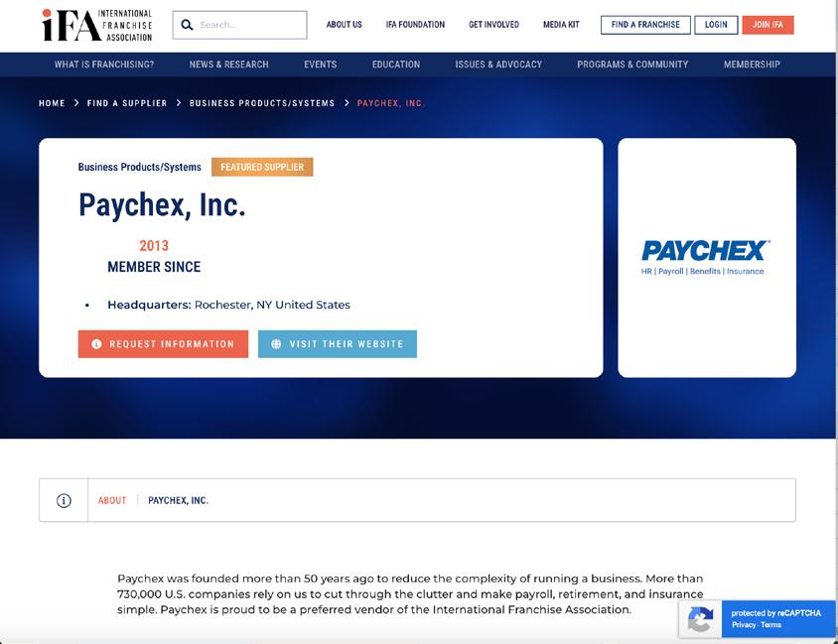The image size is (838, 644).
Task: Open the Get Involved menu
Action: tap(493, 25)
